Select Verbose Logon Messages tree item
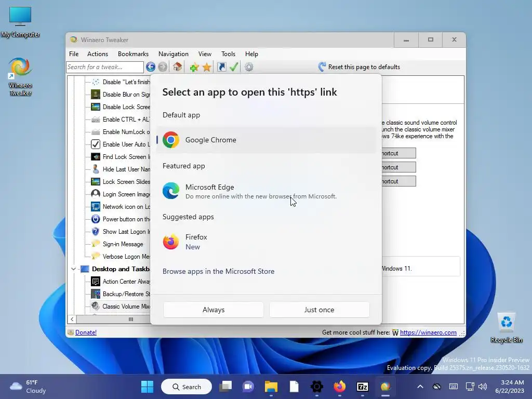The width and height of the screenshot is (532, 399). click(x=121, y=257)
